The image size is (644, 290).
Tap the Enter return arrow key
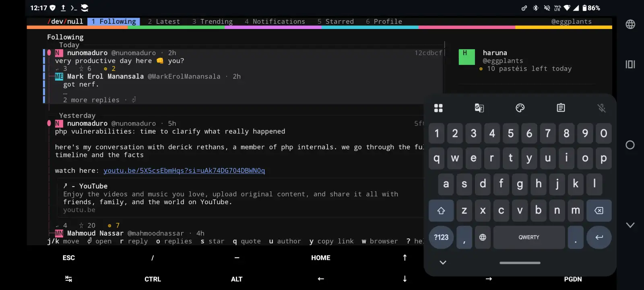[x=599, y=237]
